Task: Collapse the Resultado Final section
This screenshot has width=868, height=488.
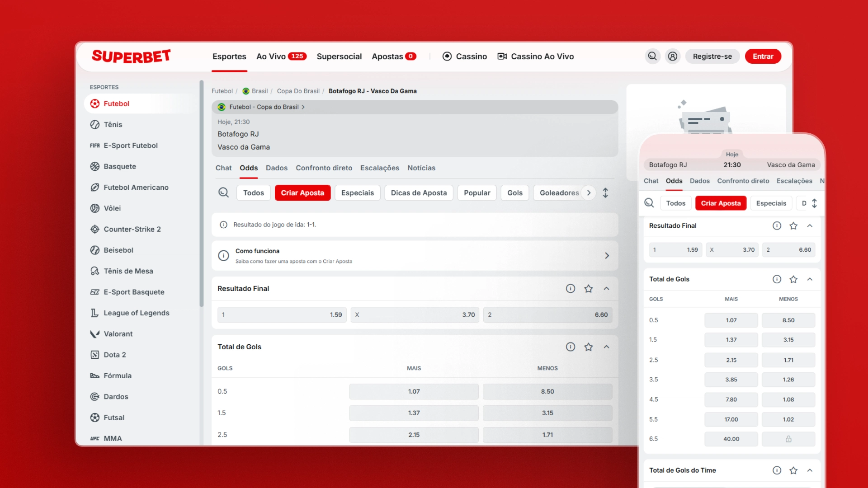Action: [x=606, y=288]
